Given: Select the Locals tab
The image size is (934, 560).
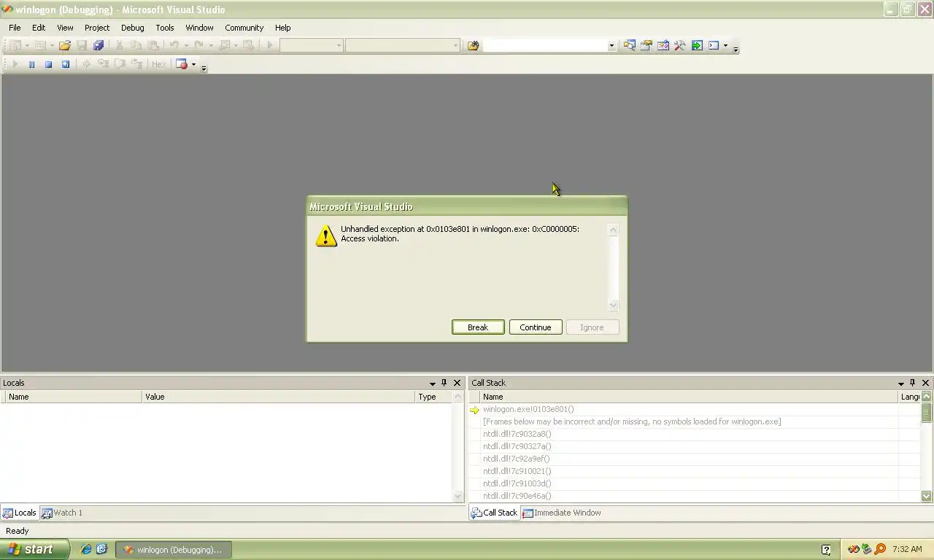Looking at the screenshot, I should (19, 513).
